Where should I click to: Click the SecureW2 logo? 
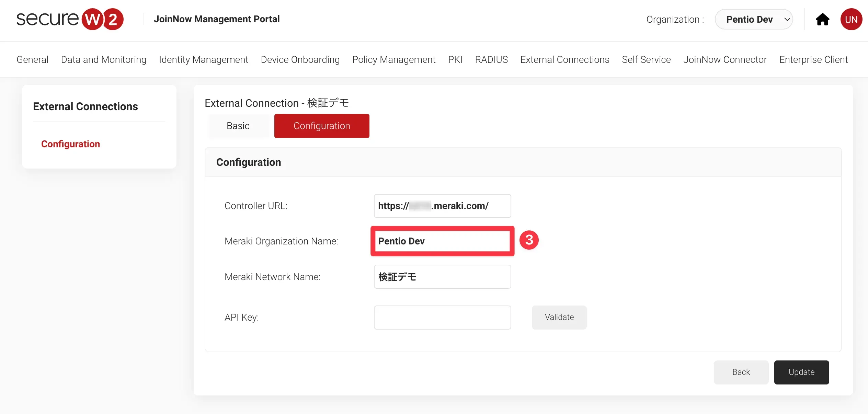pyautogui.click(x=70, y=19)
